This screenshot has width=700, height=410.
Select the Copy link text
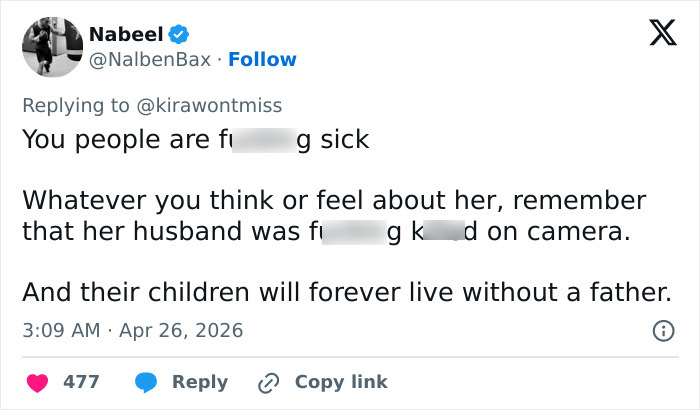341,382
